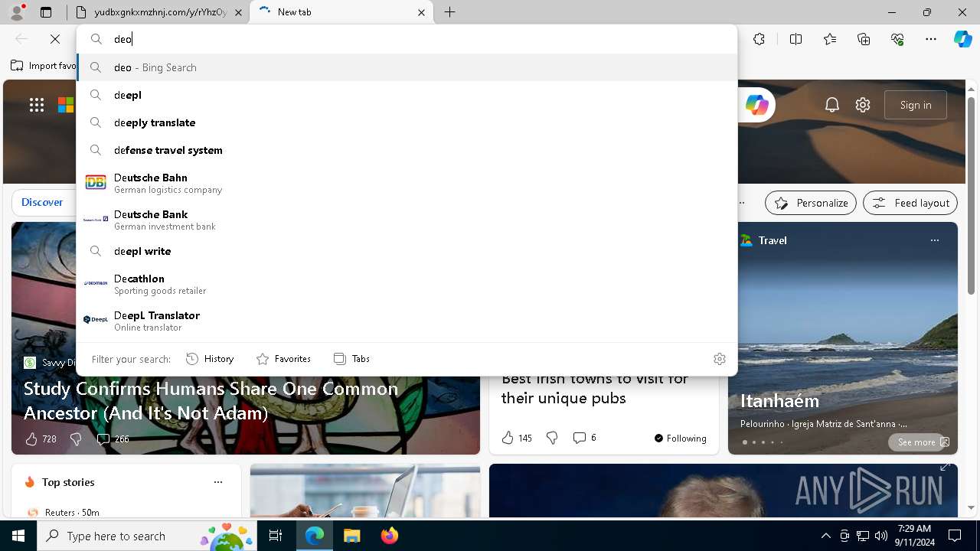Open the Feed layout options

(x=910, y=203)
